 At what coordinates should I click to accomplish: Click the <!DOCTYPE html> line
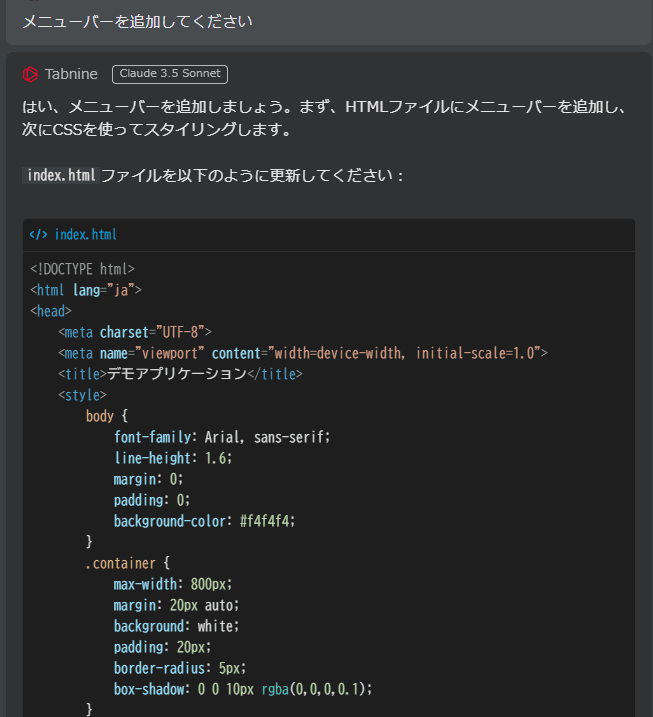[82, 269]
